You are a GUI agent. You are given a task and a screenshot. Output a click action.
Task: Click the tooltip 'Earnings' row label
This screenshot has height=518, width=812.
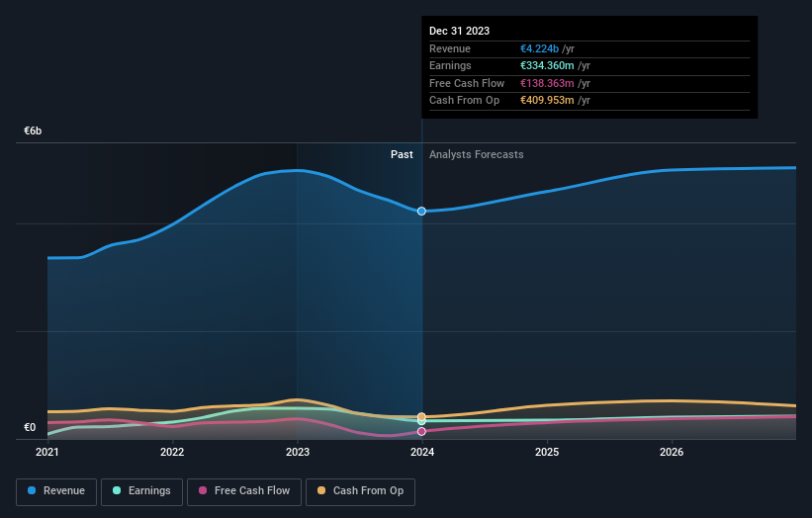[x=451, y=65]
